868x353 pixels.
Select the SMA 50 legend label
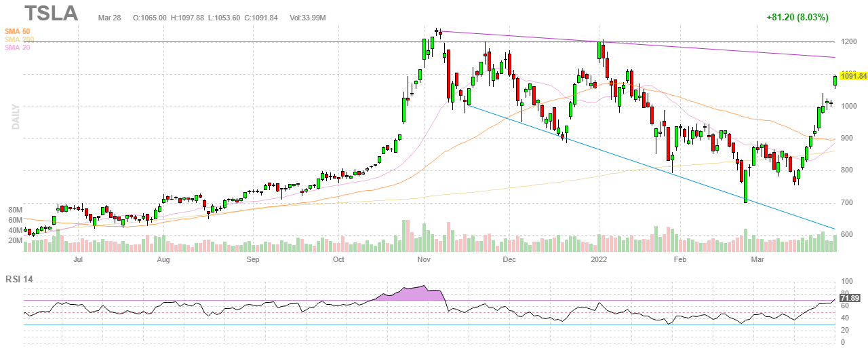tap(16, 32)
